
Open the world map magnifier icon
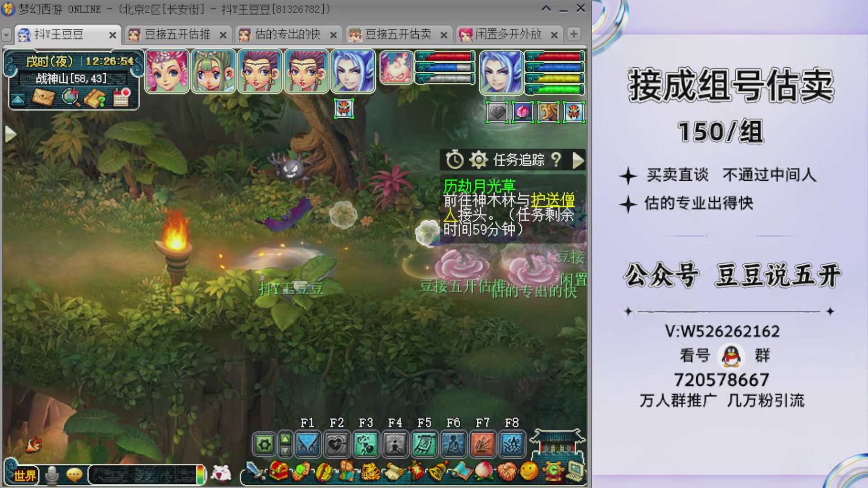pyautogui.click(x=71, y=97)
